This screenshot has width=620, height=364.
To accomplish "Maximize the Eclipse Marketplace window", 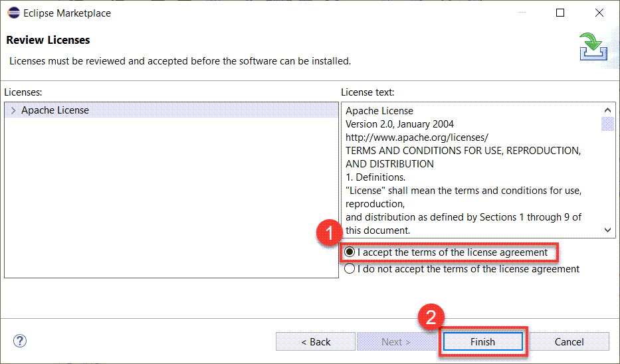I will 560,13.
